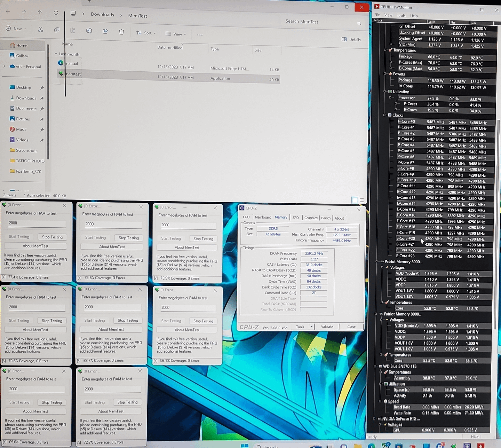Expand the eric - Personal tree node

coord(4,66)
